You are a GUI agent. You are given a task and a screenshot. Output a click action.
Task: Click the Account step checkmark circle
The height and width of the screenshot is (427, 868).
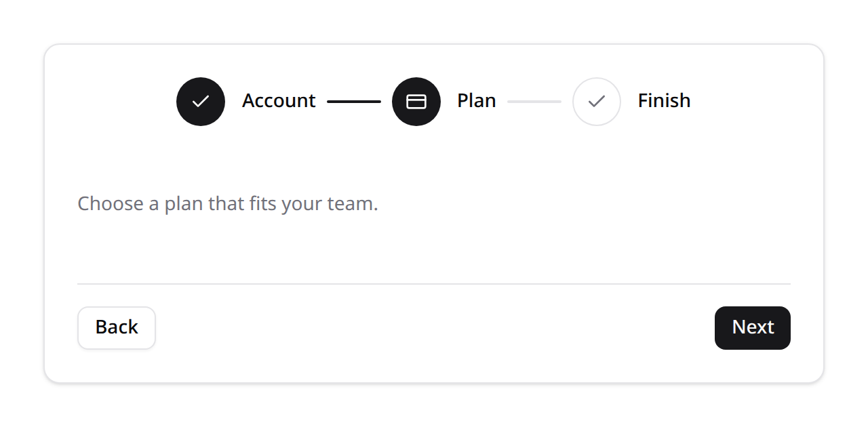tap(201, 102)
